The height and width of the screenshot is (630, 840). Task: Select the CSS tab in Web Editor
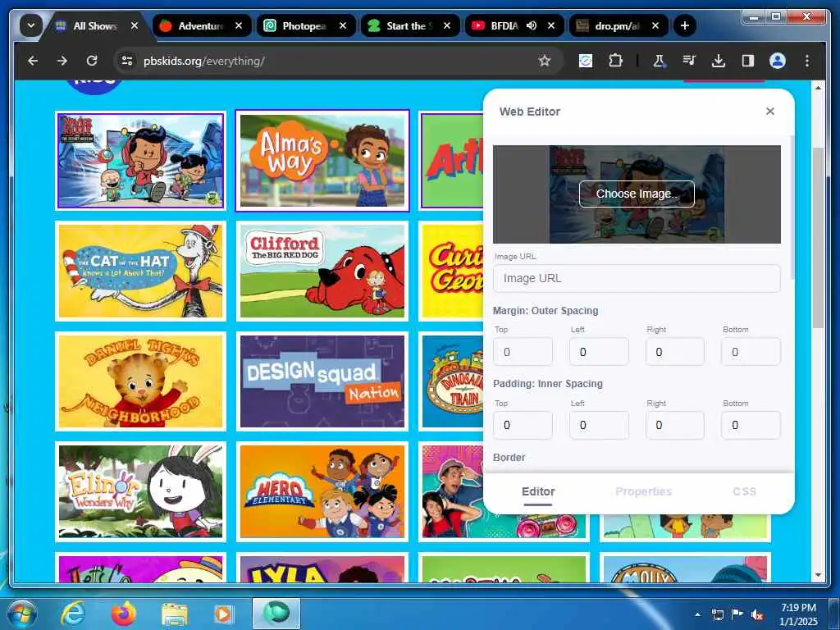coord(744,492)
